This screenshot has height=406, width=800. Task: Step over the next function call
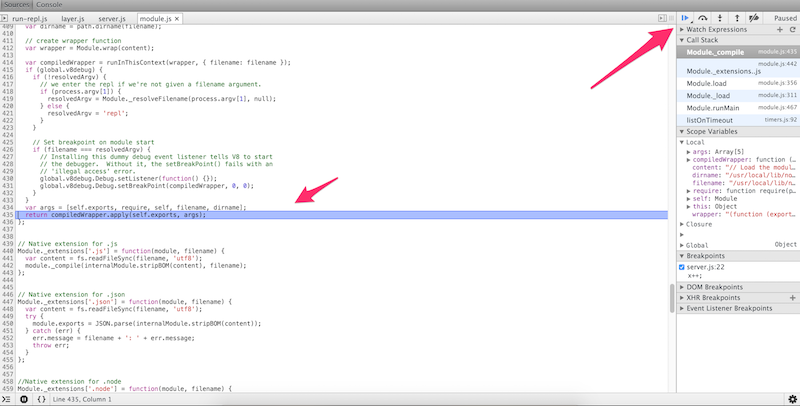point(703,18)
